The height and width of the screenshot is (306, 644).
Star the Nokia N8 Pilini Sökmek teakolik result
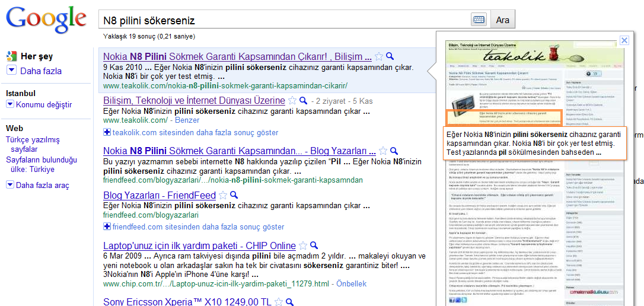pos(379,56)
